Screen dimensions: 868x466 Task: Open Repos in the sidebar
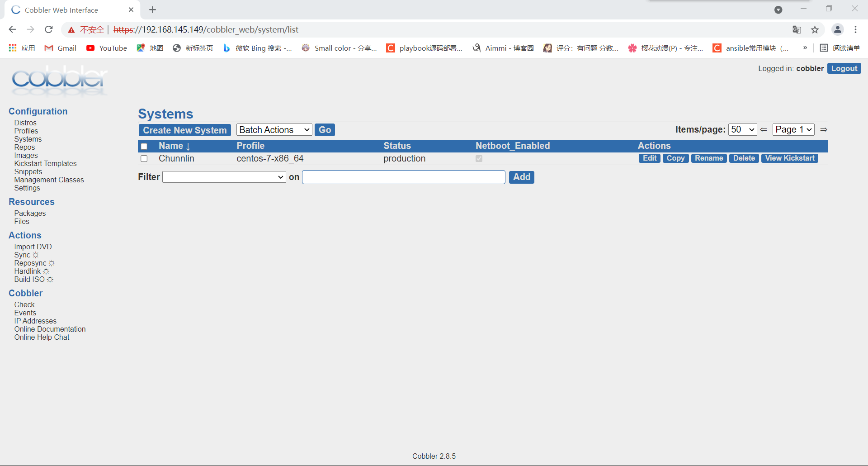pos(24,147)
